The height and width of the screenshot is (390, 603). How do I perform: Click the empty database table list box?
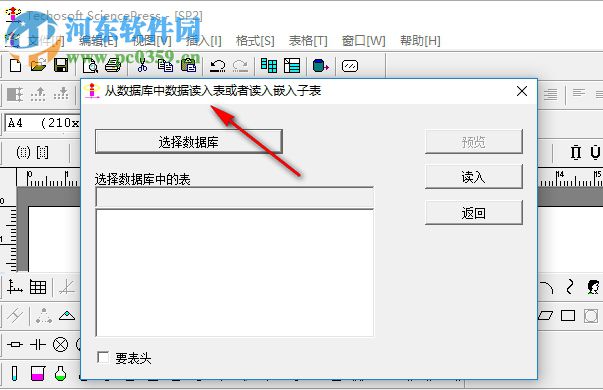click(235, 273)
